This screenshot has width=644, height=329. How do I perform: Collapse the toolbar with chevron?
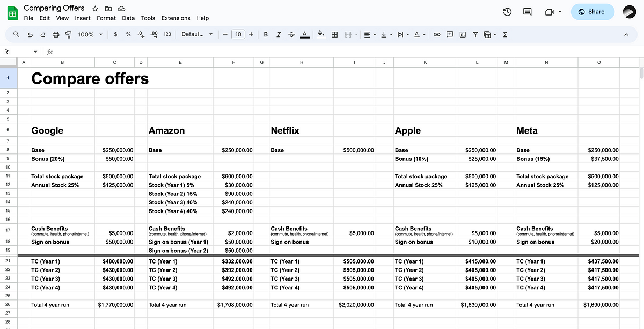(626, 34)
